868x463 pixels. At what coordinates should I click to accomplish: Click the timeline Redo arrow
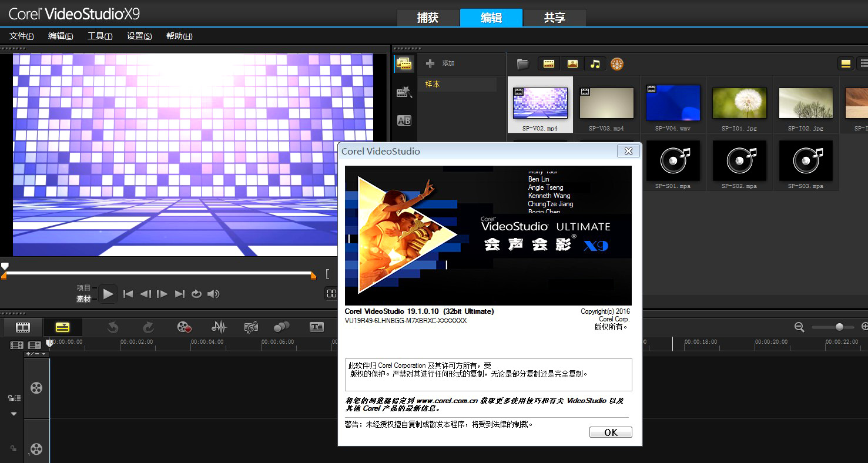(x=148, y=327)
